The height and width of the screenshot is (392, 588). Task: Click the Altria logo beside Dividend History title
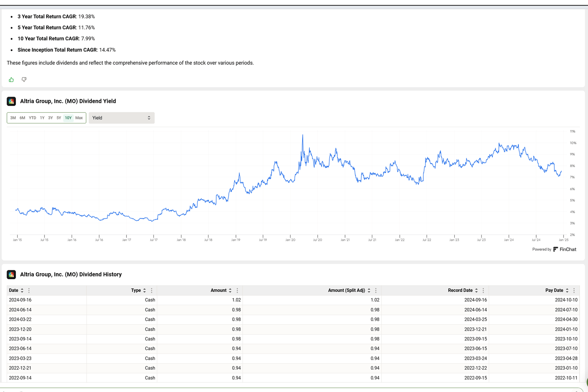pos(11,274)
